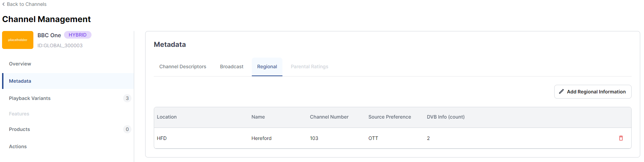Open the Parental Ratings tab

[x=309, y=67]
